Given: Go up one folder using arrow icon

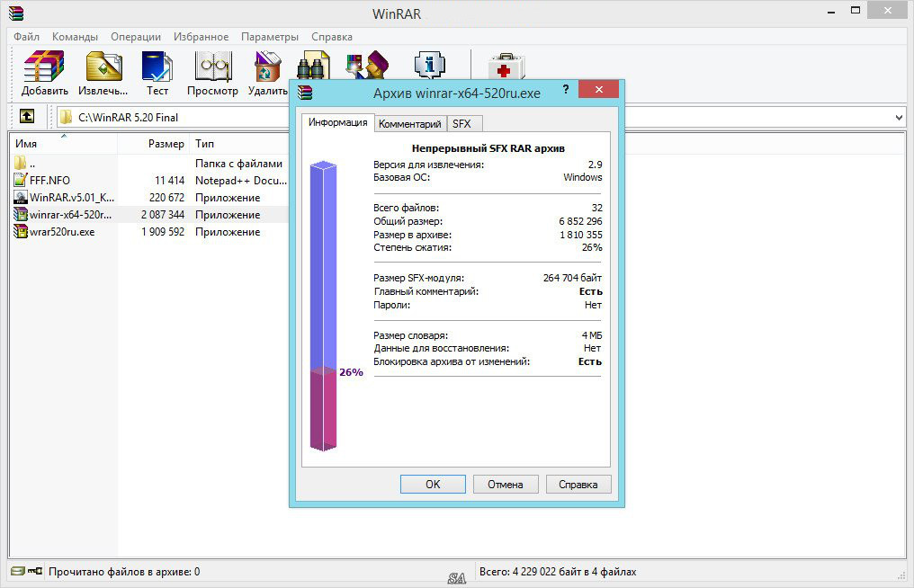Looking at the screenshot, I should pos(27,117).
